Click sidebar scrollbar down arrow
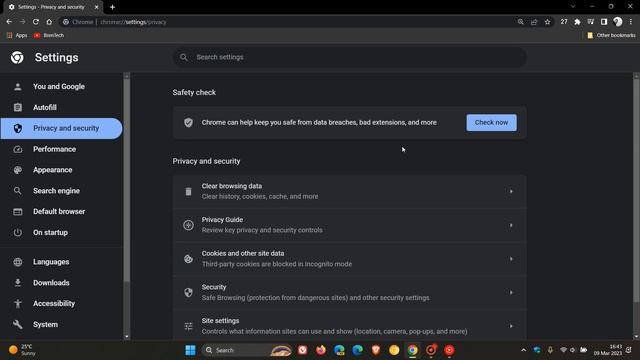The image size is (640, 360). pyautogui.click(x=127, y=337)
